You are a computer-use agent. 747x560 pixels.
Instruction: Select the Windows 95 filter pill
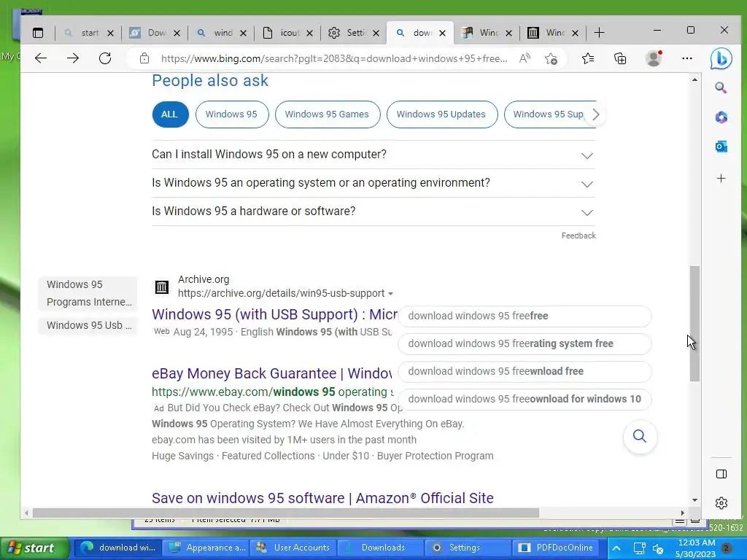pyautogui.click(x=231, y=114)
